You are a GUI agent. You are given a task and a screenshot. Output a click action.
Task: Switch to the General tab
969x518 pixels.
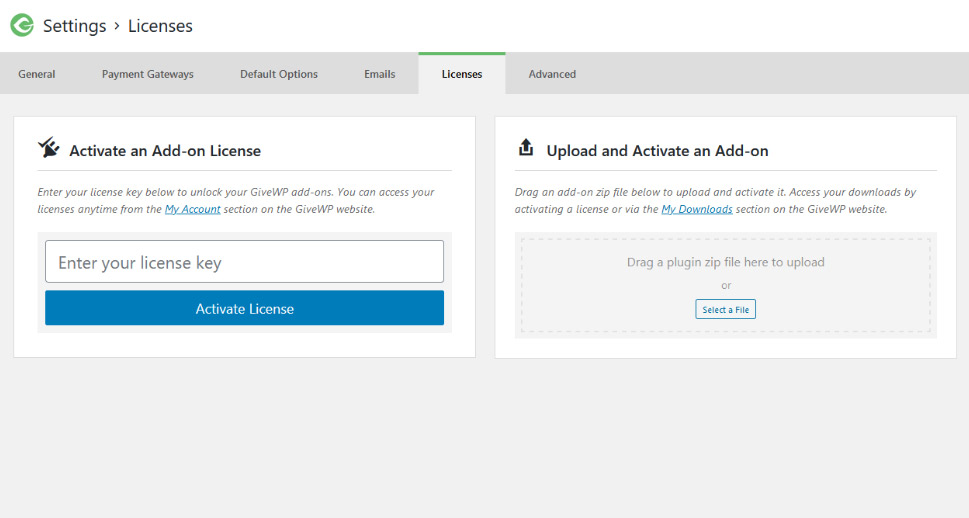(37, 74)
